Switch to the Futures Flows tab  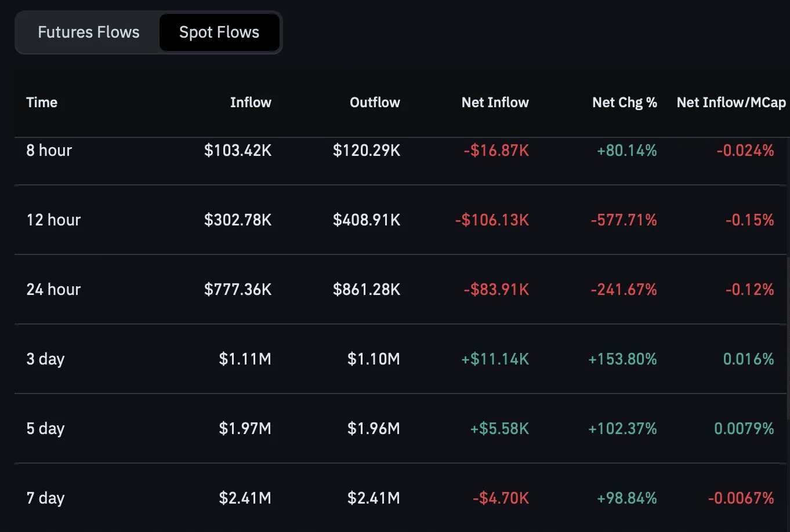pos(89,32)
